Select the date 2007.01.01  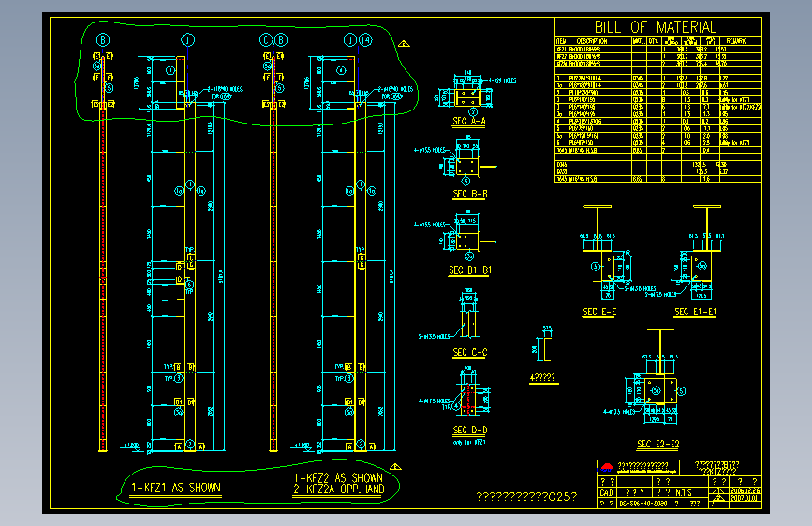(x=746, y=498)
